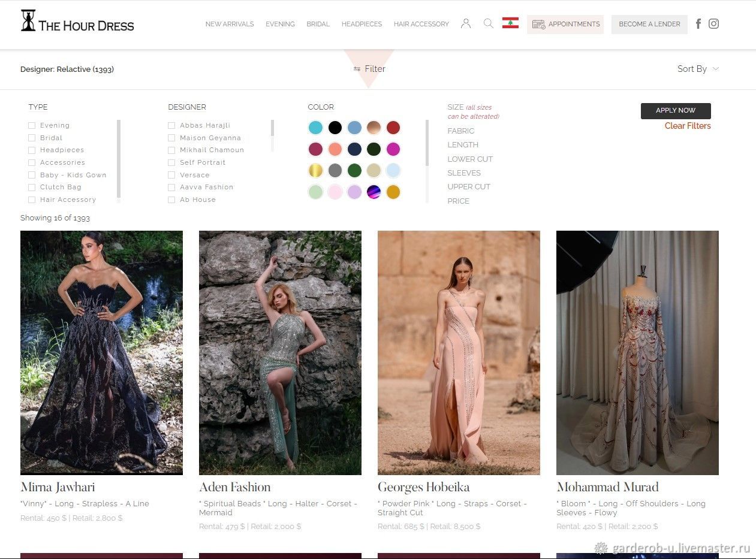Open the Sort By dropdown

(x=698, y=69)
